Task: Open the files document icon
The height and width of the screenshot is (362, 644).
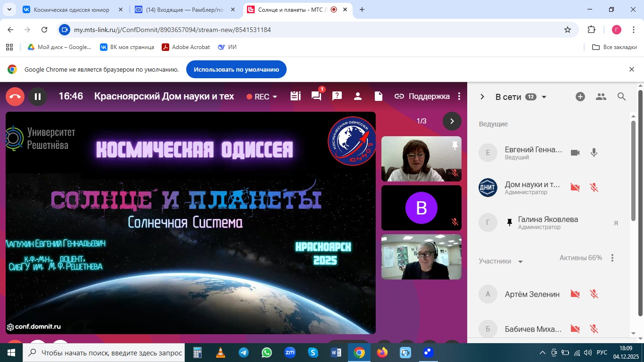Action: point(378,96)
